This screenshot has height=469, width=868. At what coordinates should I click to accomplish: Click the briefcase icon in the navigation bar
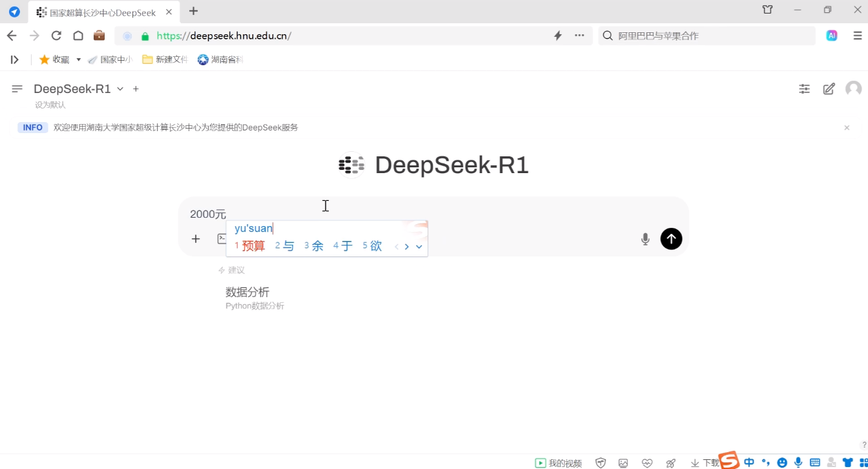99,36
